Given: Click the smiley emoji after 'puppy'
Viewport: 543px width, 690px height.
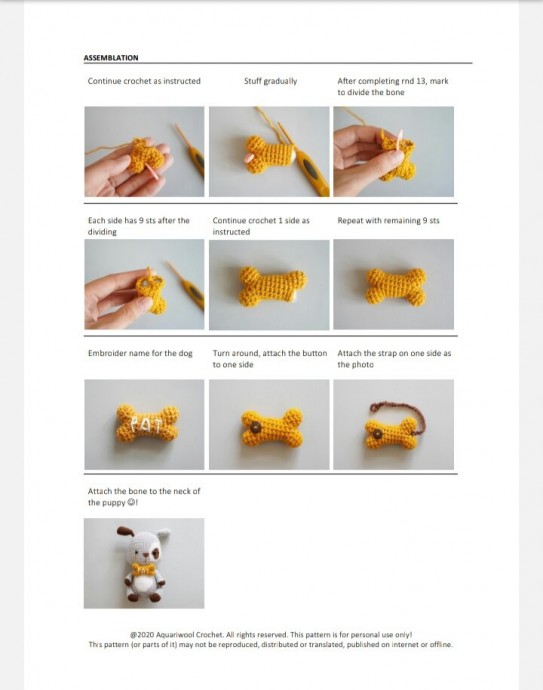Looking at the screenshot, I should pos(131,502).
